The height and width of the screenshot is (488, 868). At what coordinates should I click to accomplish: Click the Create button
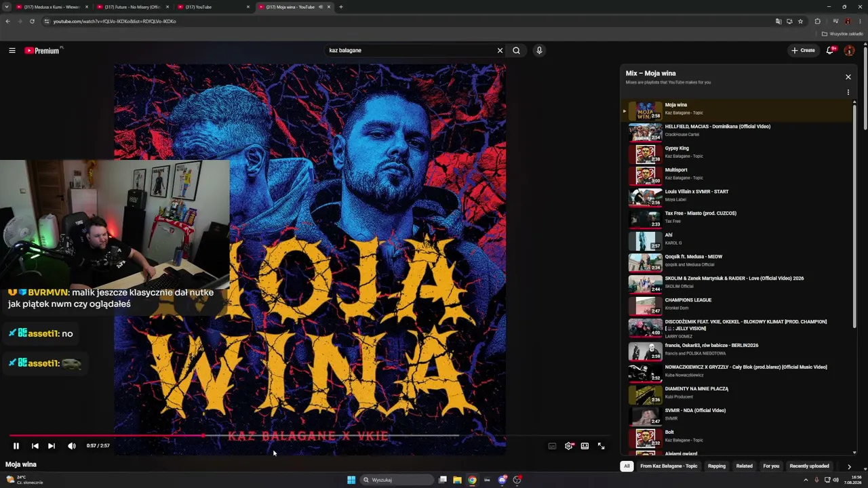(x=803, y=50)
